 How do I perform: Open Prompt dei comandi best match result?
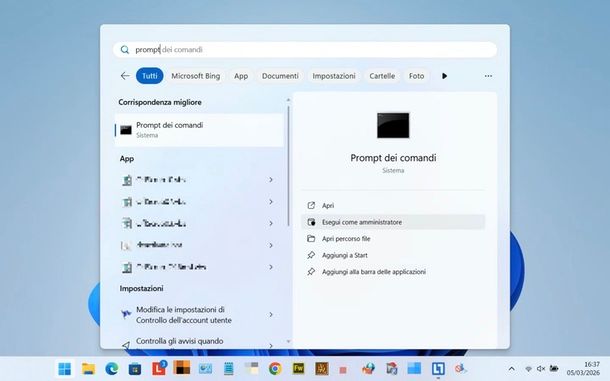[199, 130]
